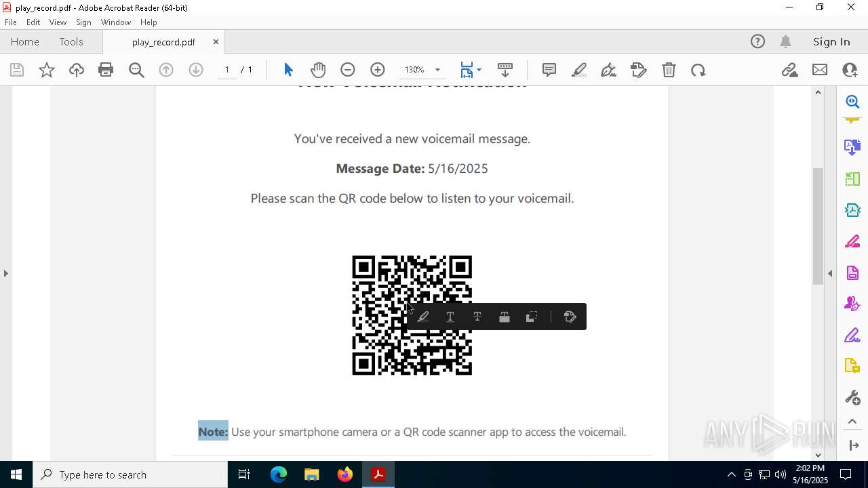
Task: Open volume control in tray
Action: click(x=781, y=474)
